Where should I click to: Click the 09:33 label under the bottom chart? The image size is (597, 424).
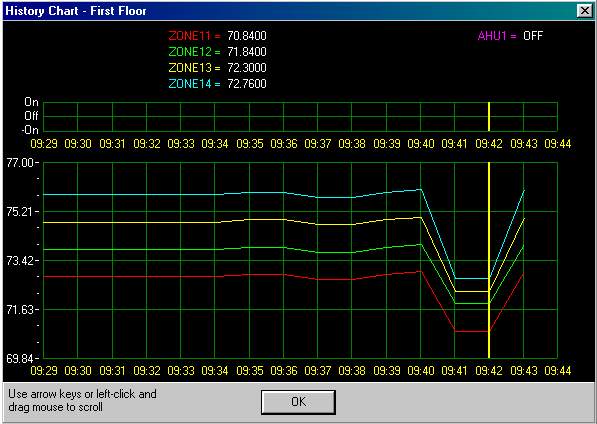click(x=181, y=371)
